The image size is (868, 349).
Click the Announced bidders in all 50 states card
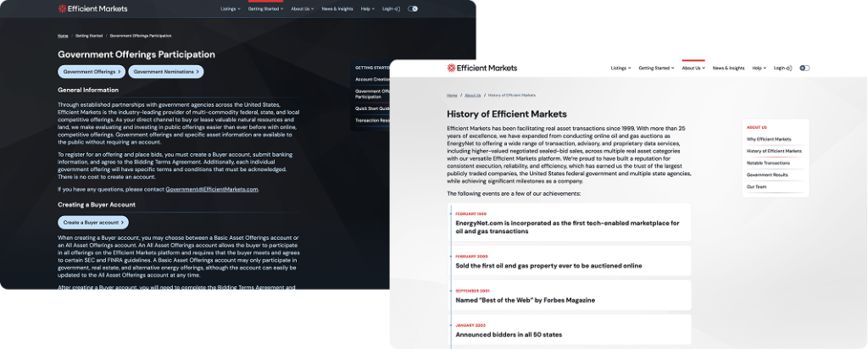569,330
